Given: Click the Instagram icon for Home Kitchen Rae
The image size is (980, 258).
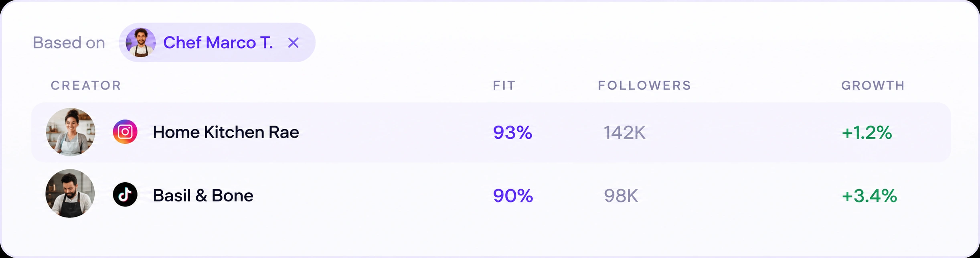Looking at the screenshot, I should (x=125, y=132).
